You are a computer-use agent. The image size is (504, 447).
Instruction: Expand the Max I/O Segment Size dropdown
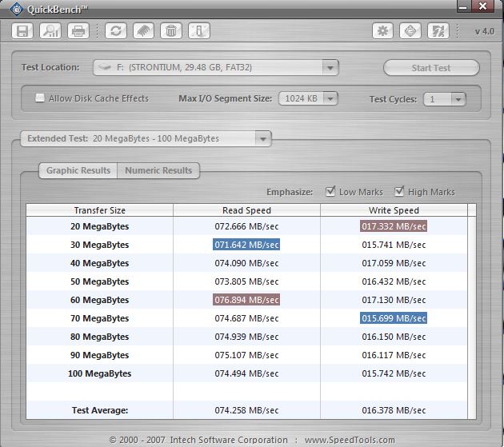[330, 99]
